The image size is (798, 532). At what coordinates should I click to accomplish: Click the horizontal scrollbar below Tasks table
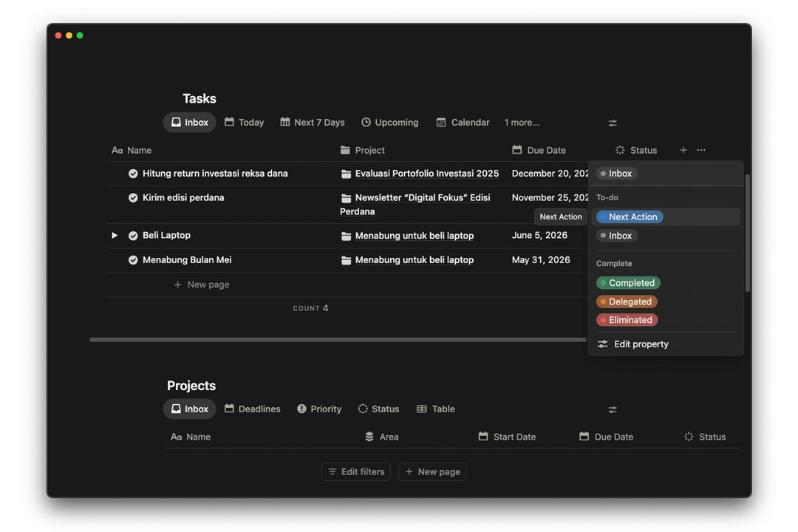tap(338, 340)
